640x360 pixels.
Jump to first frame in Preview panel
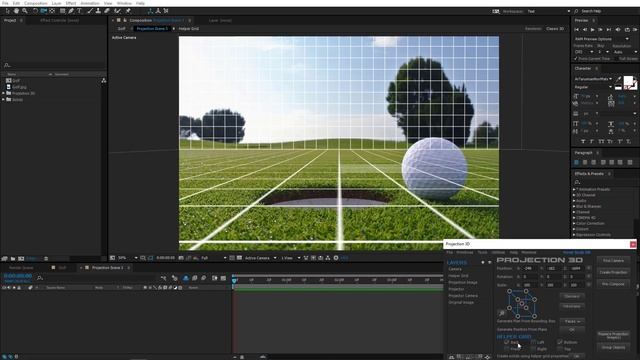[x=577, y=29]
